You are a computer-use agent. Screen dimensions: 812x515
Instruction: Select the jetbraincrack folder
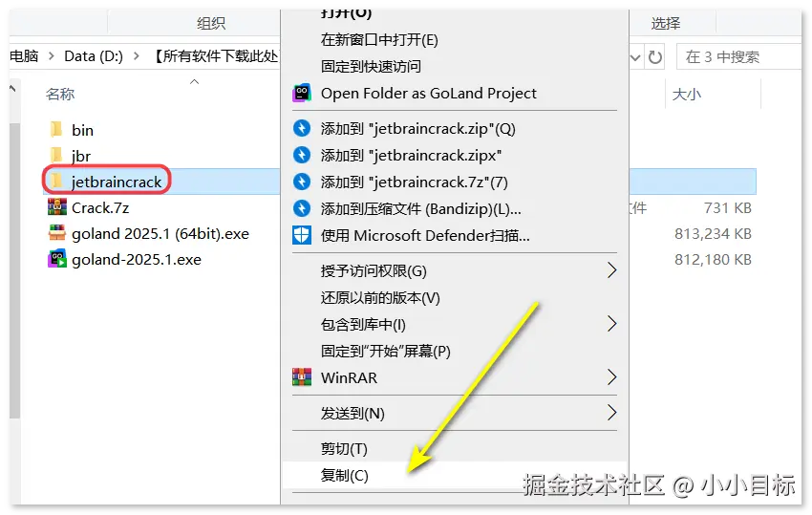117,182
